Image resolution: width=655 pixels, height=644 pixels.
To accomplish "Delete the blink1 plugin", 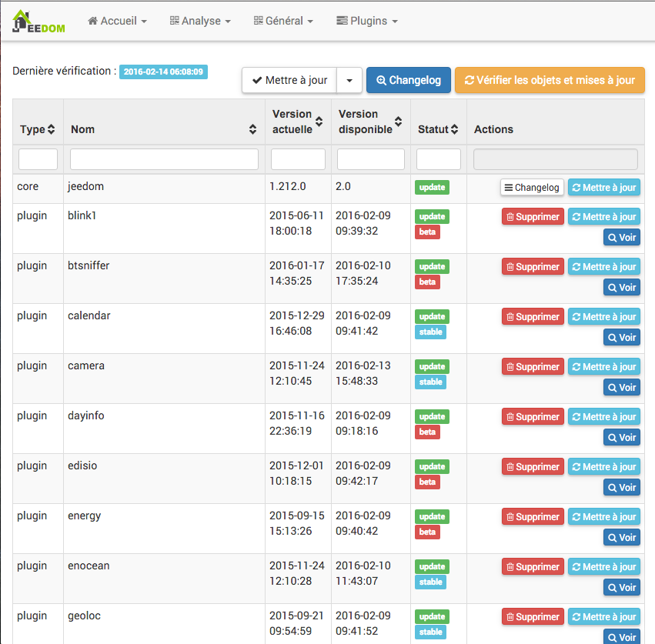I will tap(533, 217).
